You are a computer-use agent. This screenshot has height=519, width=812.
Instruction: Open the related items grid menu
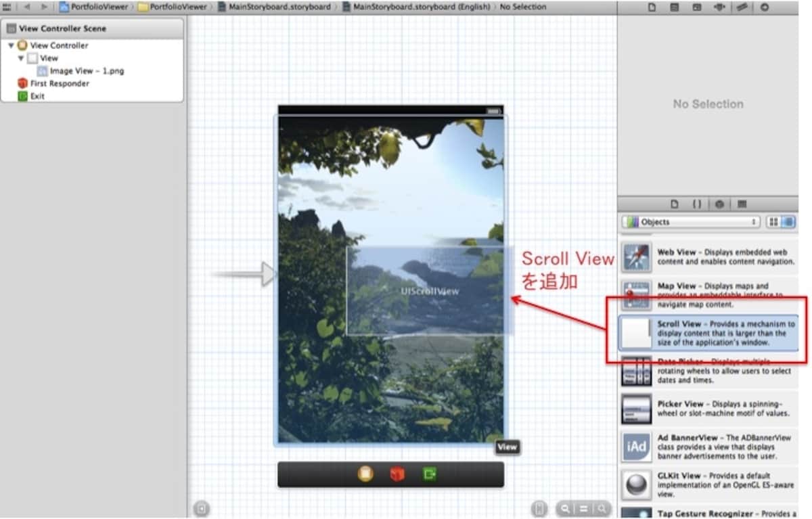pos(7,6)
